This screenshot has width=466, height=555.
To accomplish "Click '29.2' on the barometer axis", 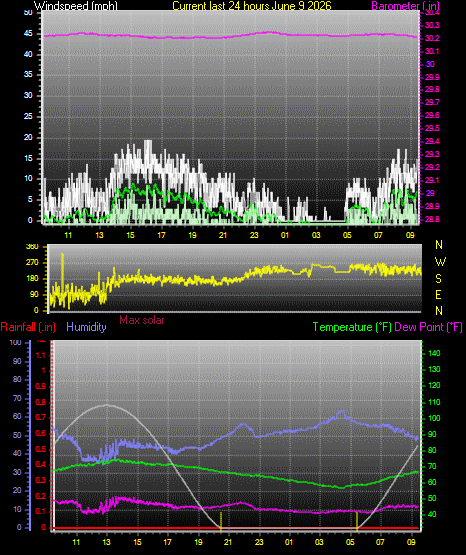I will [x=432, y=167].
